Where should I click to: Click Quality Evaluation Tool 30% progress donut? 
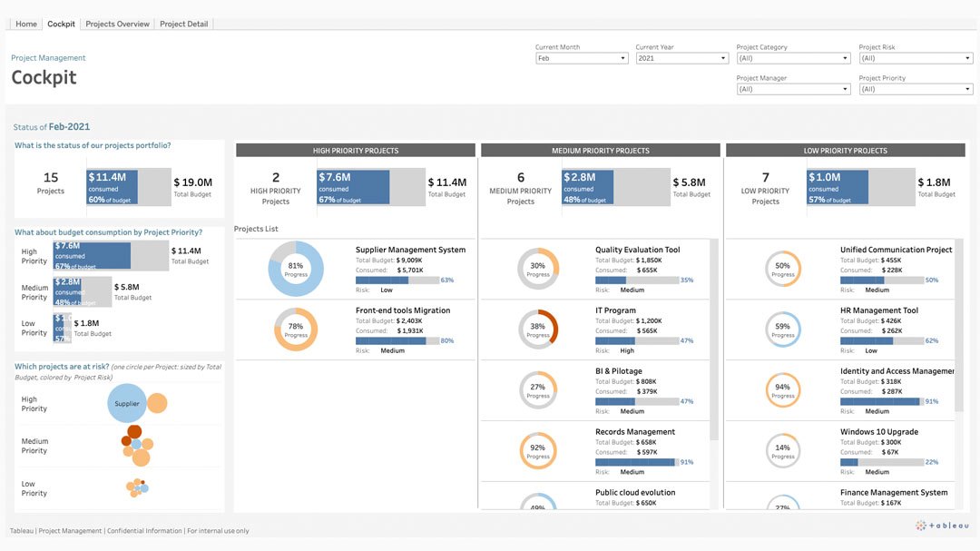point(537,269)
